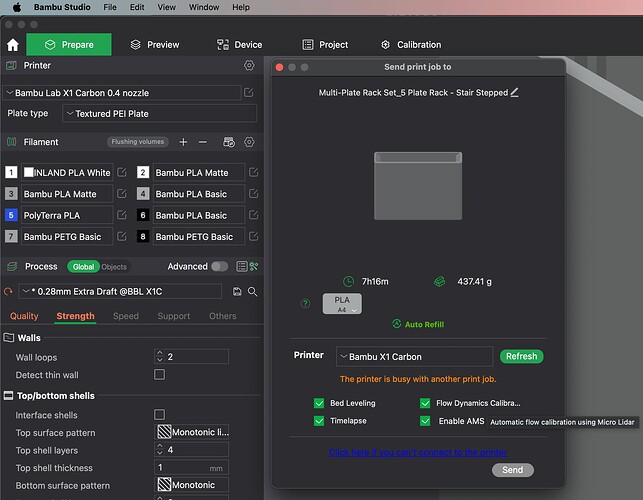Open the Support settings tab
Viewport: 643px width, 500px height.
click(173, 316)
